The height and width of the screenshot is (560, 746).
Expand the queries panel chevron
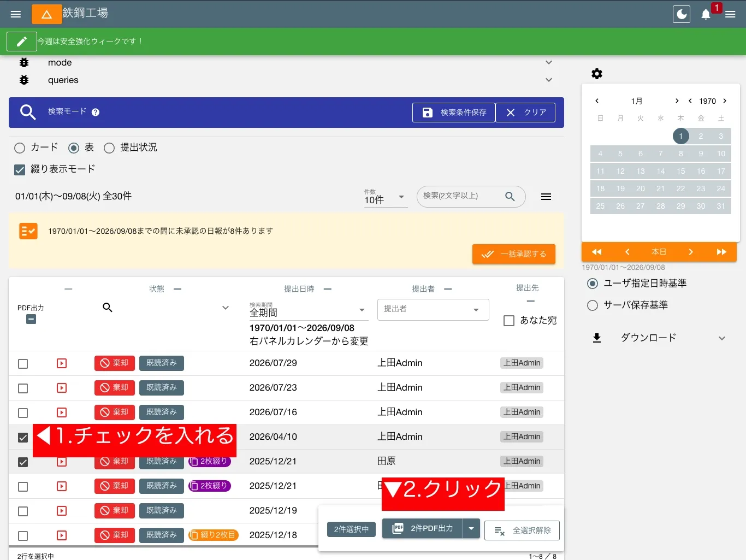(x=549, y=80)
